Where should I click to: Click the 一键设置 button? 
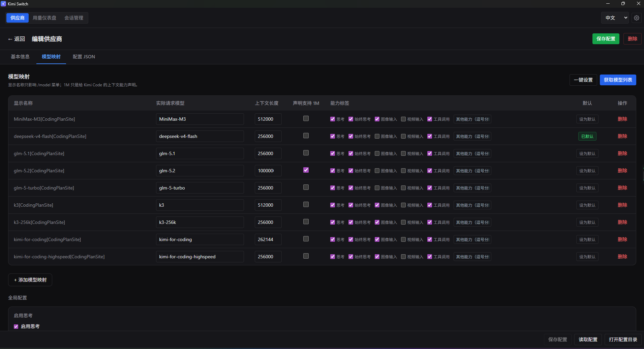583,80
